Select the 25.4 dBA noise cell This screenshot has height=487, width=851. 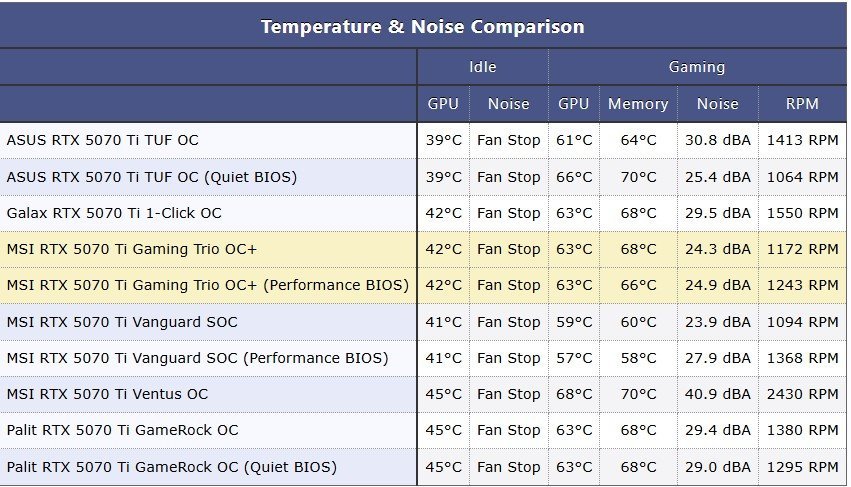717,177
